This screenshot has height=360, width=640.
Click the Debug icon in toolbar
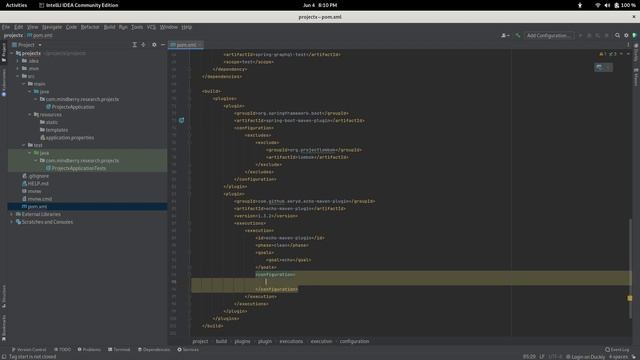pos(589,36)
